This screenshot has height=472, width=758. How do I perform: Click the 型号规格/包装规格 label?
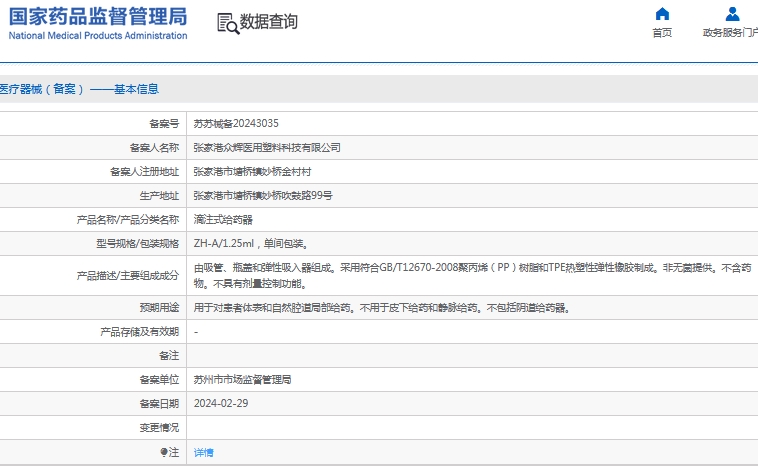pos(138,243)
